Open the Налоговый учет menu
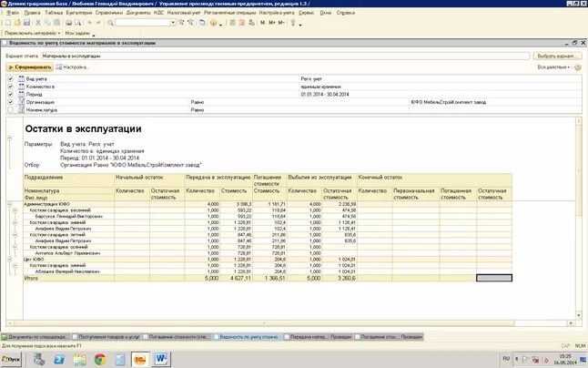The image size is (588, 368). click(x=186, y=13)
